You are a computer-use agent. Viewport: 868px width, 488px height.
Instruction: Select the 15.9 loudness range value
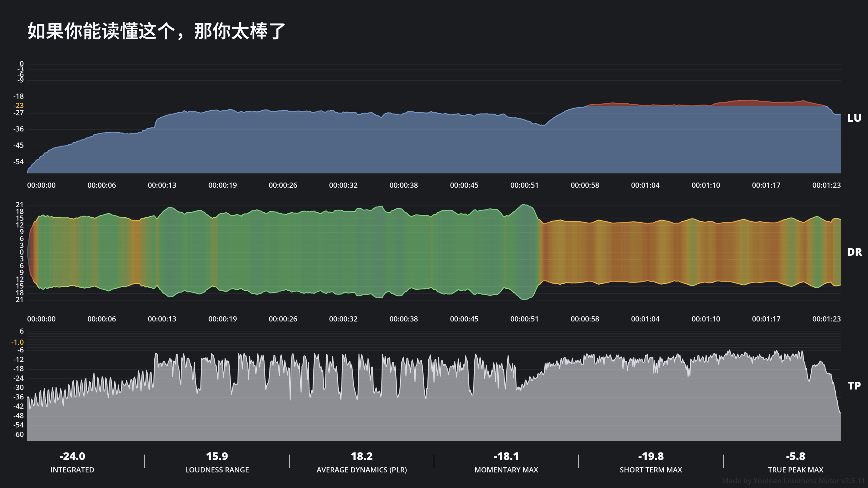(217, 456)
